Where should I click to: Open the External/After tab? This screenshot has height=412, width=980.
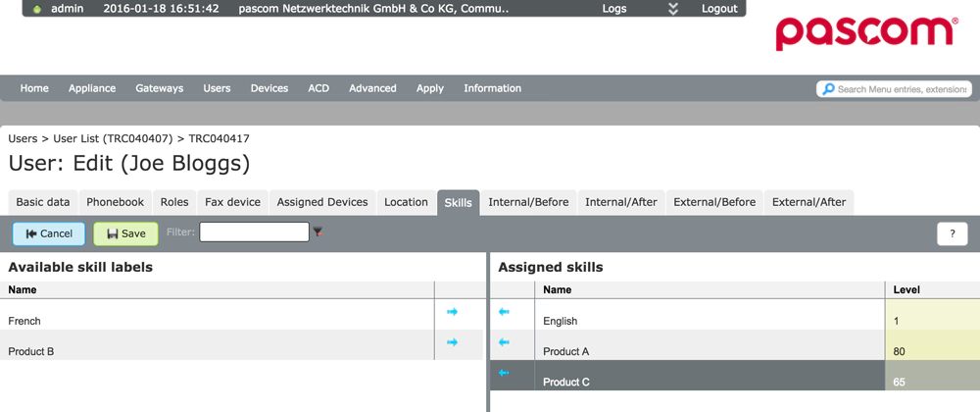click(808, 202)
